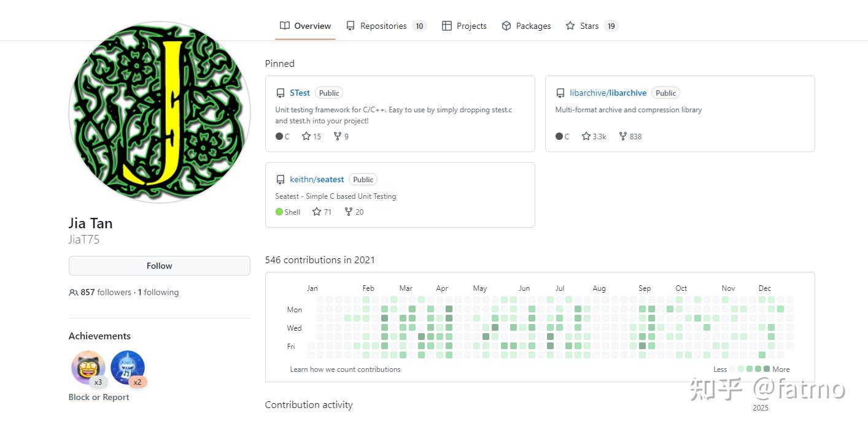Click the fork icon on the STest card
This screenshot has height=424, width=868.
pyautogui.click(x=337, y=136)
